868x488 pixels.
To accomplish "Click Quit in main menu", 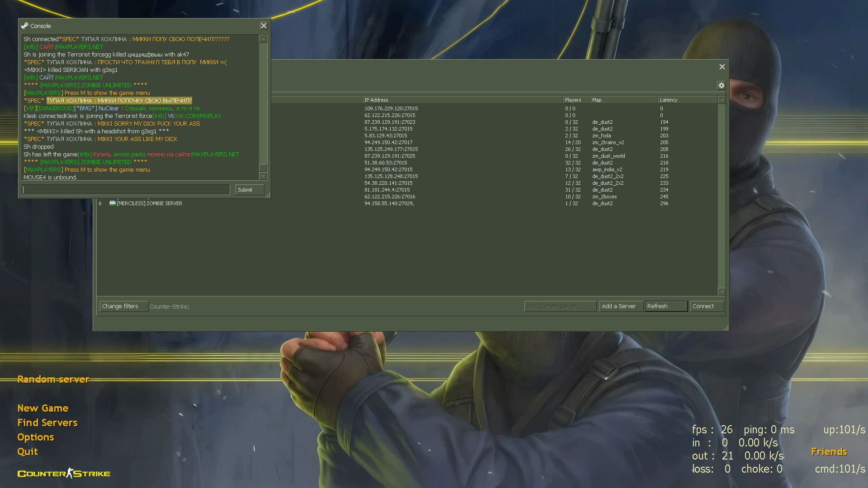I will click(x=28, y=452).
